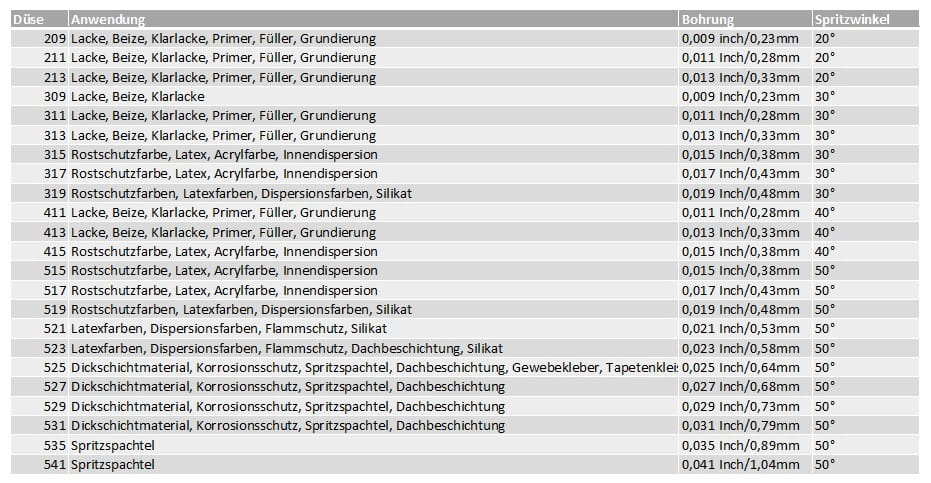Select nozzle number 319 cell
Viewport: 931px width, 483px height.
click(x=55, y=193)
